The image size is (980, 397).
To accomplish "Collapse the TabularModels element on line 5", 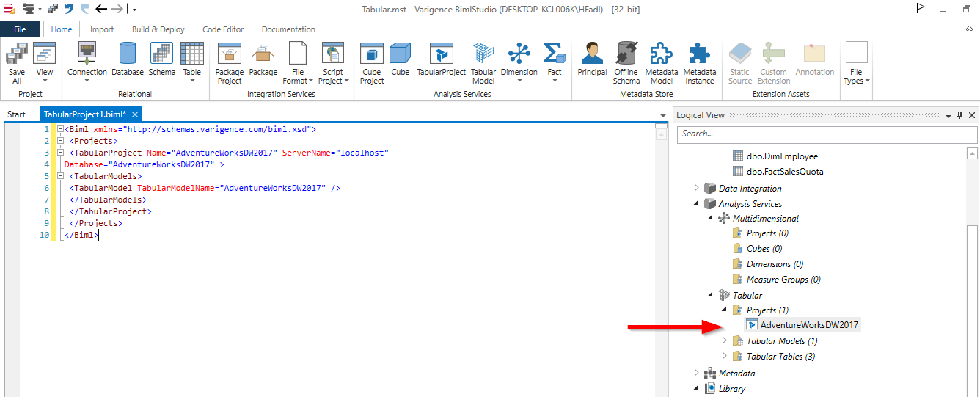I will (60, 176).
